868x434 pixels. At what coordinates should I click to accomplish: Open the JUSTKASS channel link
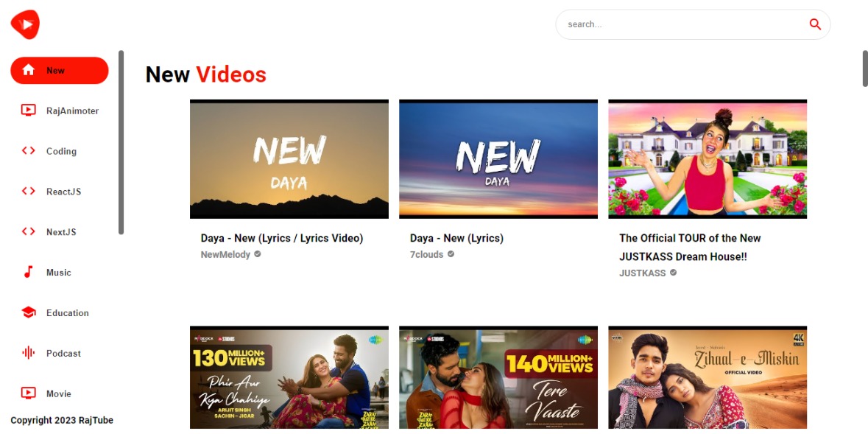(x=643, y=273)
